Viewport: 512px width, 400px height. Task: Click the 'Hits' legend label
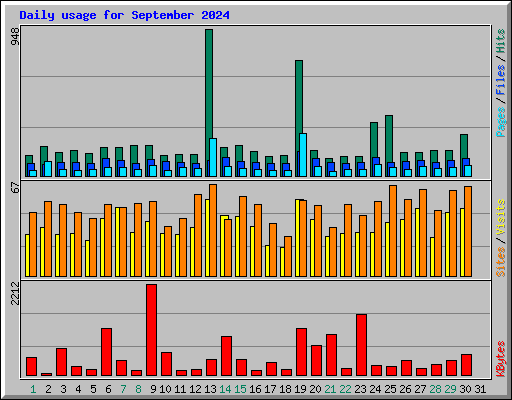click(500, 41)
